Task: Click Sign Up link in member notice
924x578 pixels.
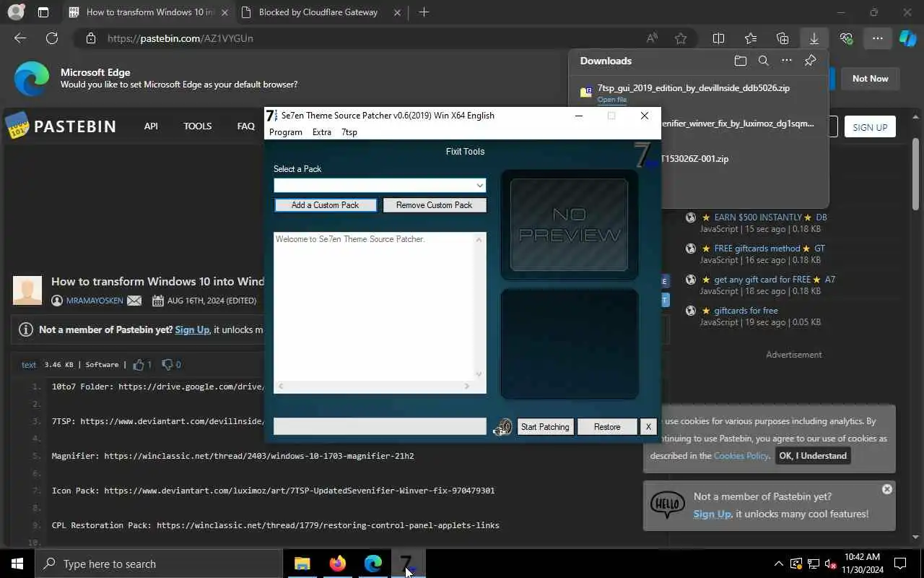Action: click(192, 329)
